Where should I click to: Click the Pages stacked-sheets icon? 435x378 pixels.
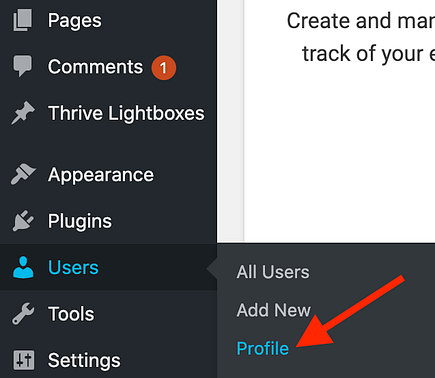[23, 20]
